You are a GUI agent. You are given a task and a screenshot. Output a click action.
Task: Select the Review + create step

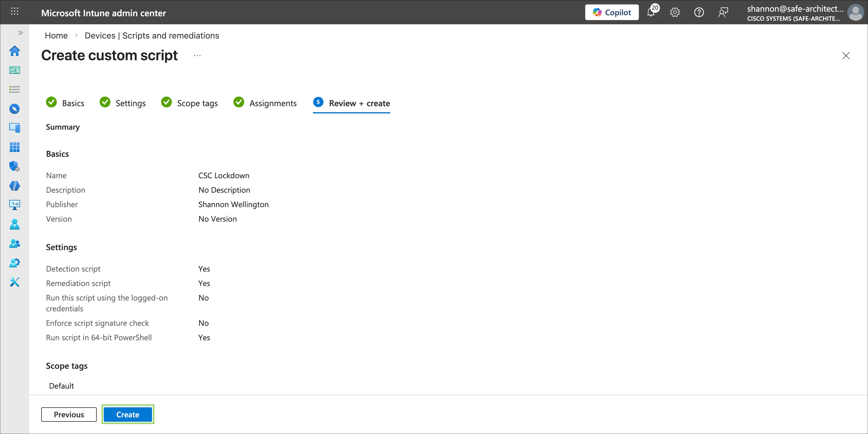pos(351,103)
